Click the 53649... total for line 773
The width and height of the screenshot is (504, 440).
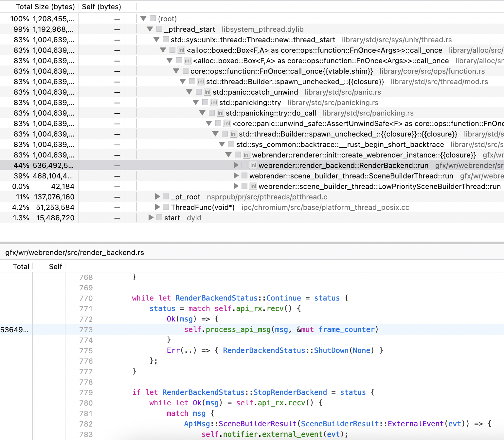tap(14, 330)
